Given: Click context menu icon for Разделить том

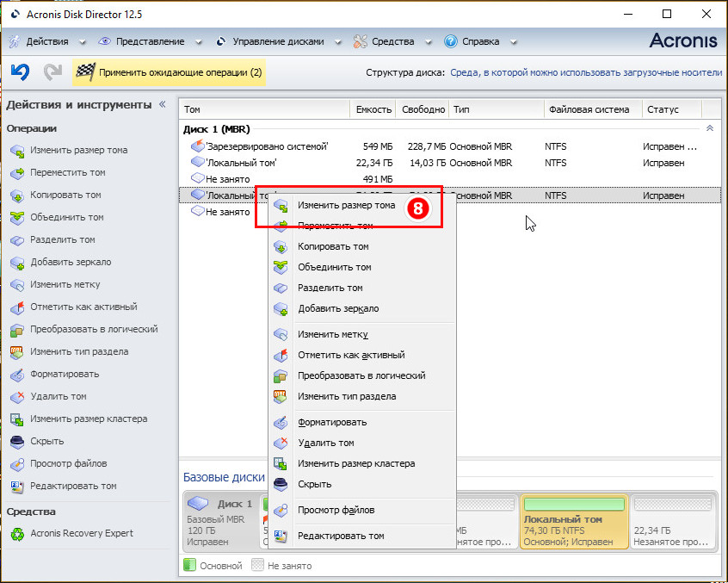Looking at the screenshot, I should coord(281,288).
